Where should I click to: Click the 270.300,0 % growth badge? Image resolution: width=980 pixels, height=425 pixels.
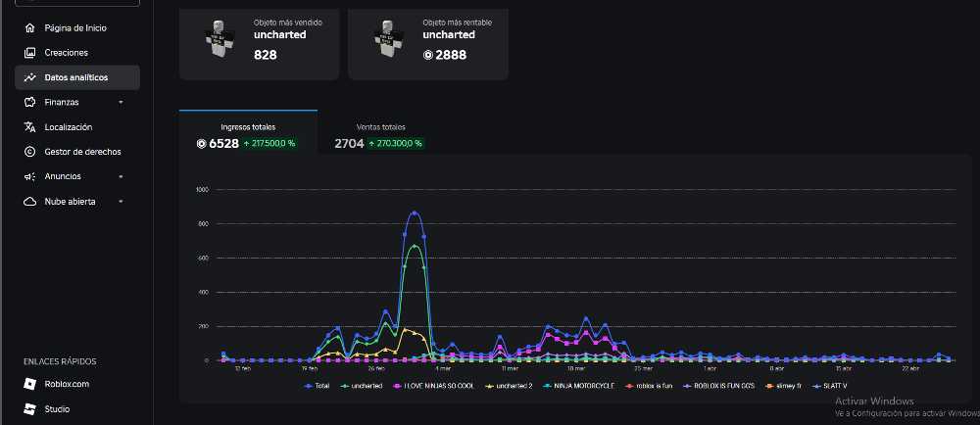(x=396, y=144)
